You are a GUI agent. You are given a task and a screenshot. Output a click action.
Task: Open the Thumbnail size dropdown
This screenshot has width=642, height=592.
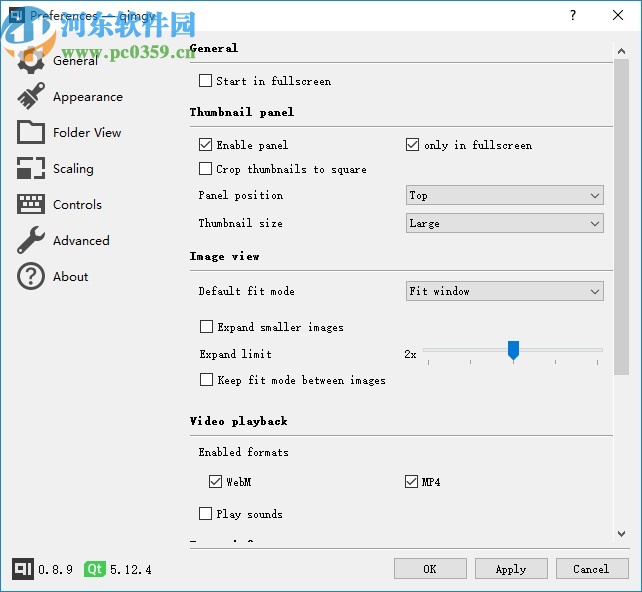504,223
